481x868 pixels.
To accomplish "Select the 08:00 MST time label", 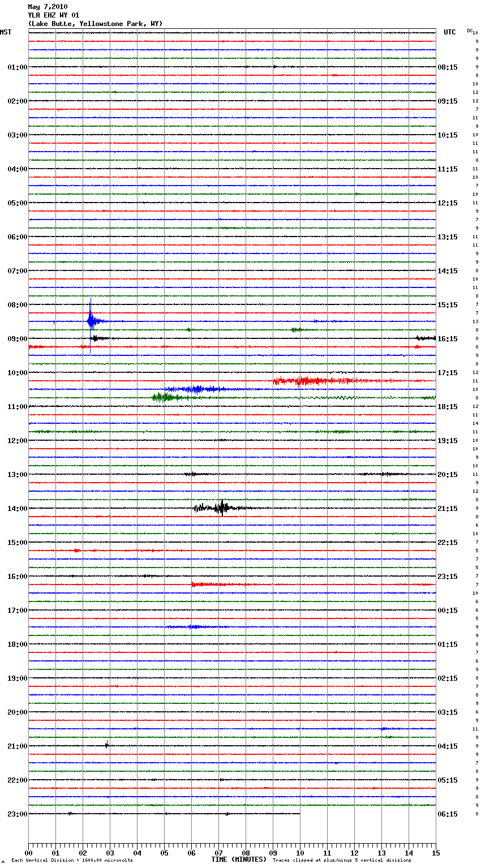I will tap(17, 305).
